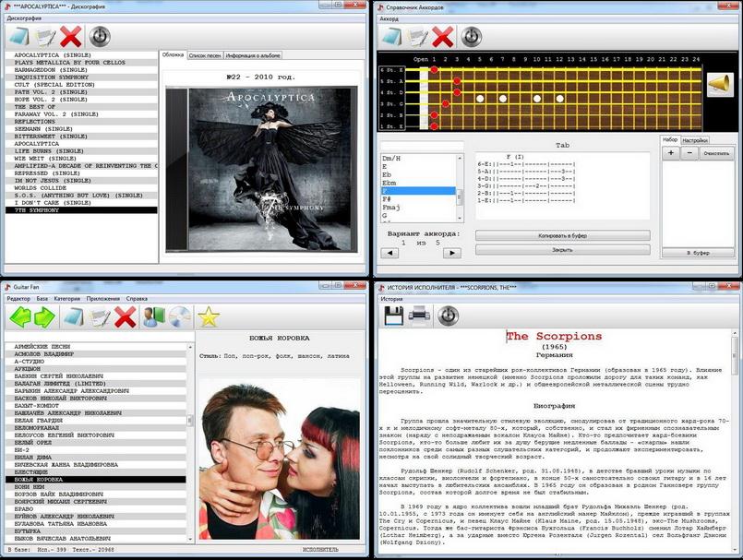Viewport: 743px width, 560px height.
Task: Open the Аккорд menu in chord window
Action: point(389,19)
